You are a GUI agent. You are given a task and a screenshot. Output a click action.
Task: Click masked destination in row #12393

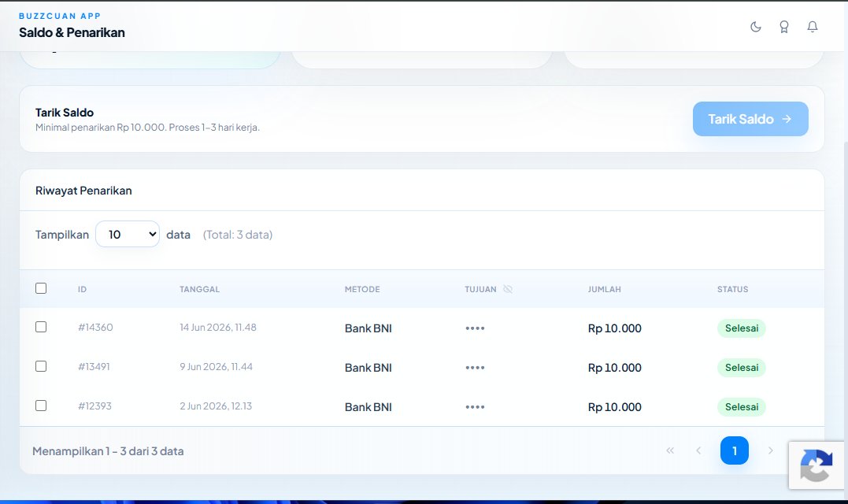tap(475, 407)
